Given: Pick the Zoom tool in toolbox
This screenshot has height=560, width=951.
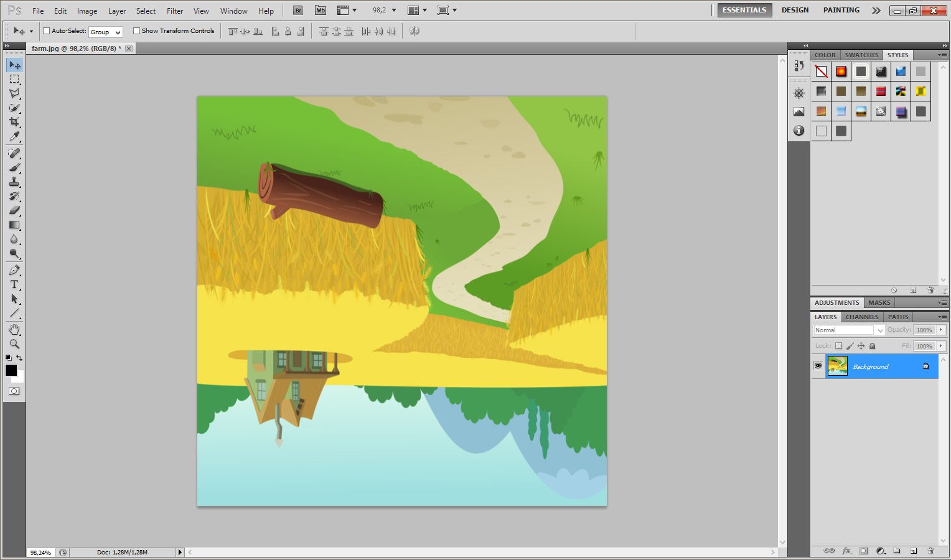Looking at the screenshot, I should (14, 344).
